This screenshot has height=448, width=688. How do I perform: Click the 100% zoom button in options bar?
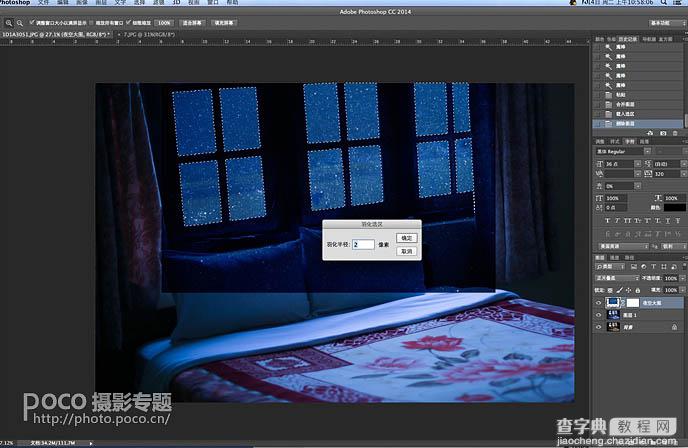point(164,23)
